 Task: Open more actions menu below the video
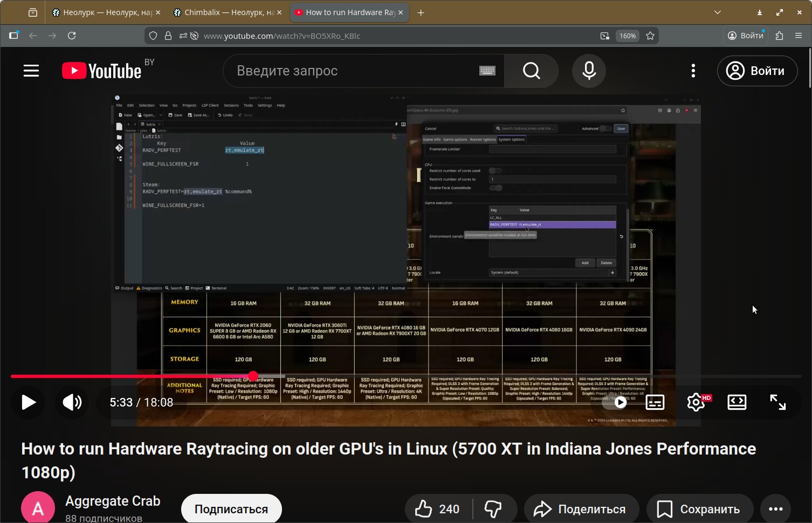(776, 509)
